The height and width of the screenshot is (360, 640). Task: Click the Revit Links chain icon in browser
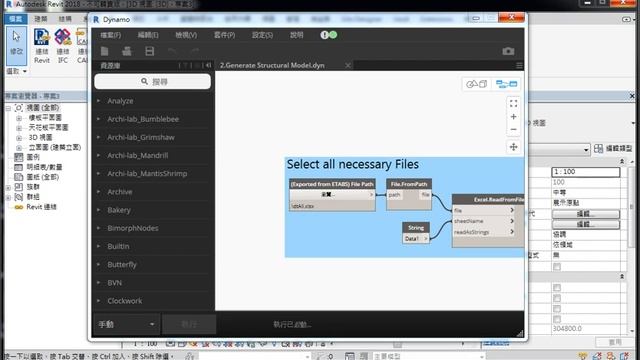pos(18,207)
